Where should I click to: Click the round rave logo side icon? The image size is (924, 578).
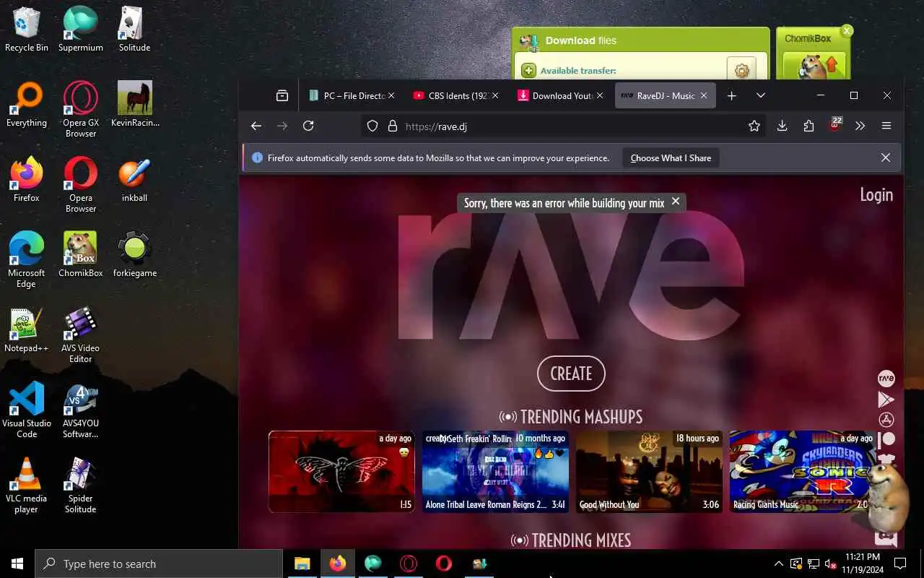[886, 379]
